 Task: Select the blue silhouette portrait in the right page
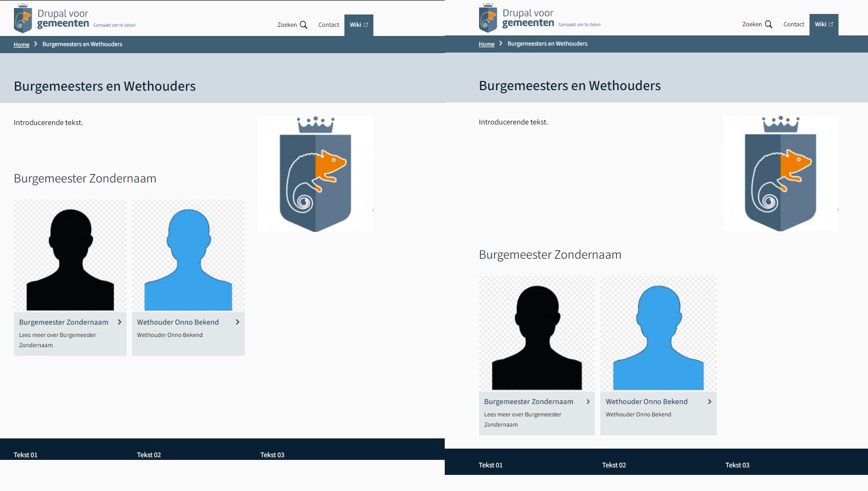pyautogui.click(x=658, y=335)
